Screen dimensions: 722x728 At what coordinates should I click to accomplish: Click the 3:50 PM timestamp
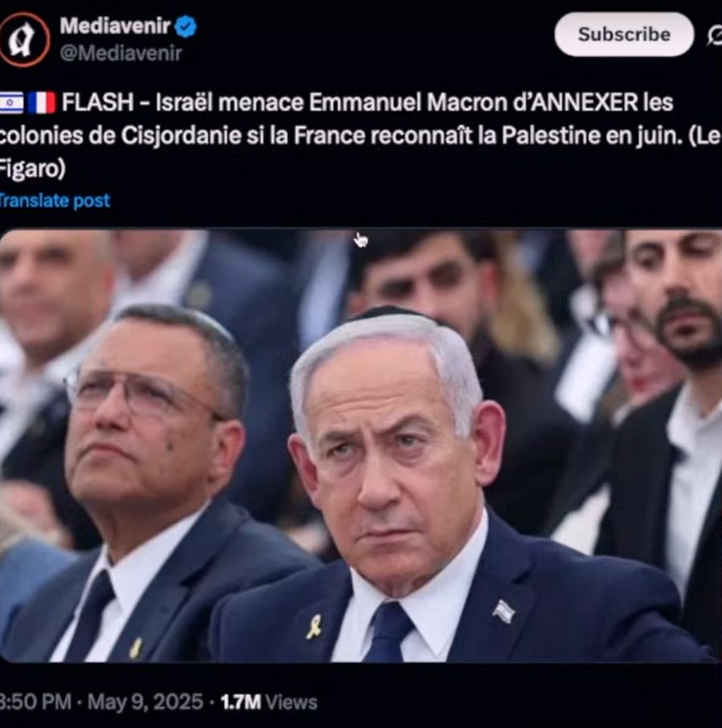tap(35, 702)
